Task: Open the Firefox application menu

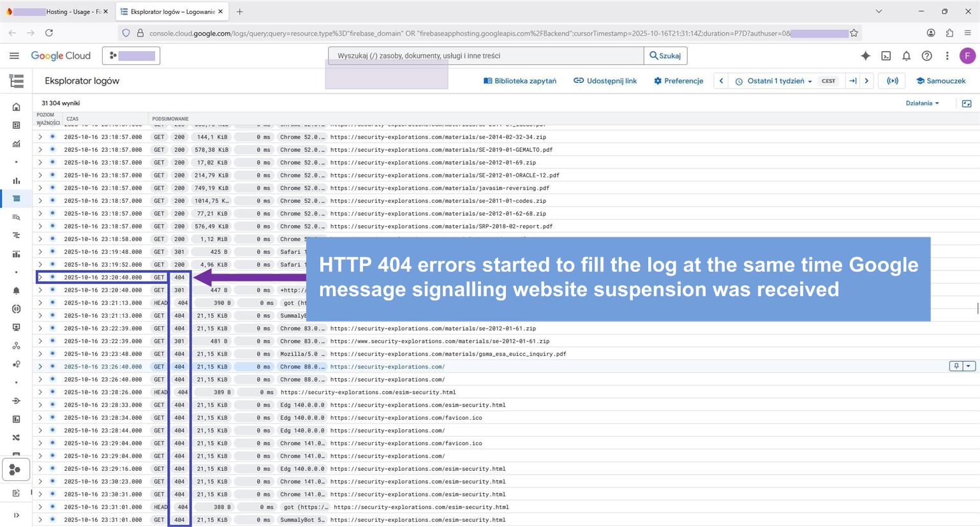Action: point(967,33)
